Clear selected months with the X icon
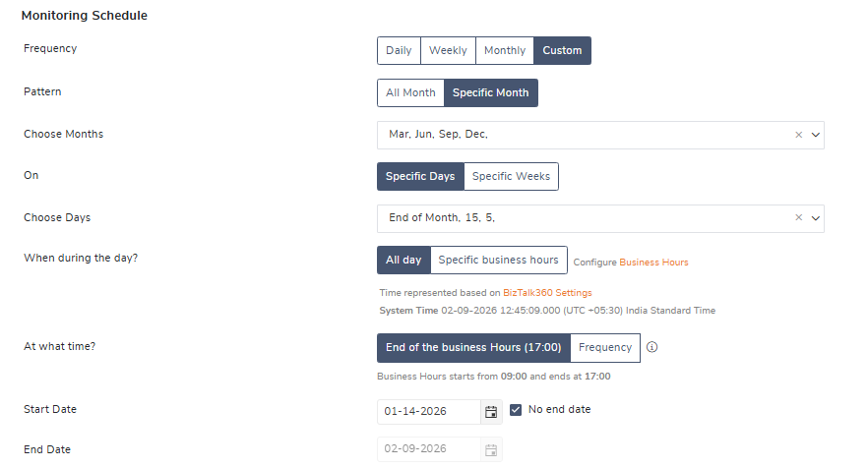 tap(799, 135)
